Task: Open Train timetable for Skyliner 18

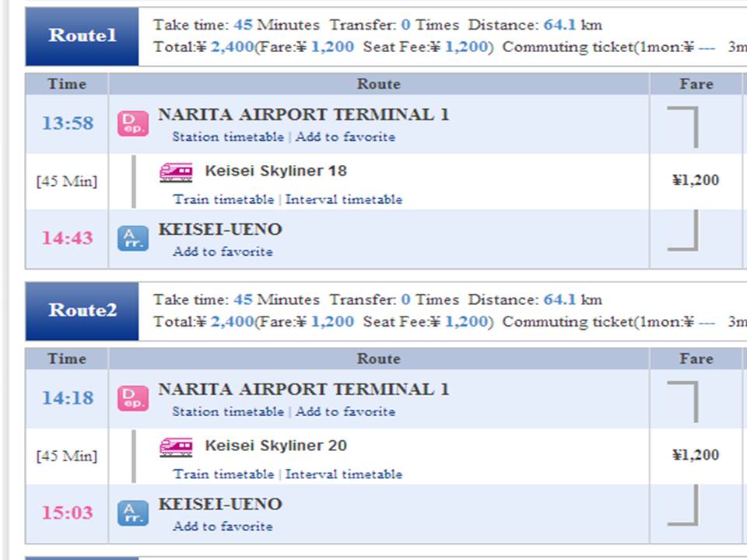Action: click(x=223, y=199)
